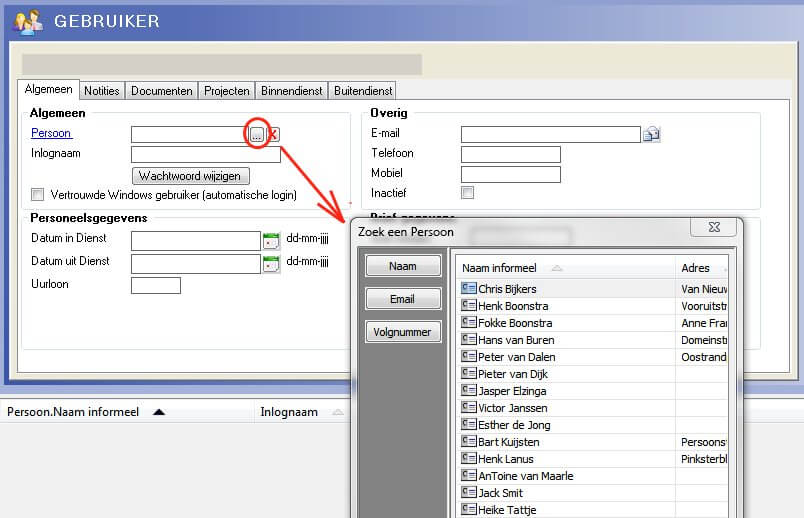The image size is (804, 518).
Task: Focus the Uurloon input field
Action: [156, 286]
